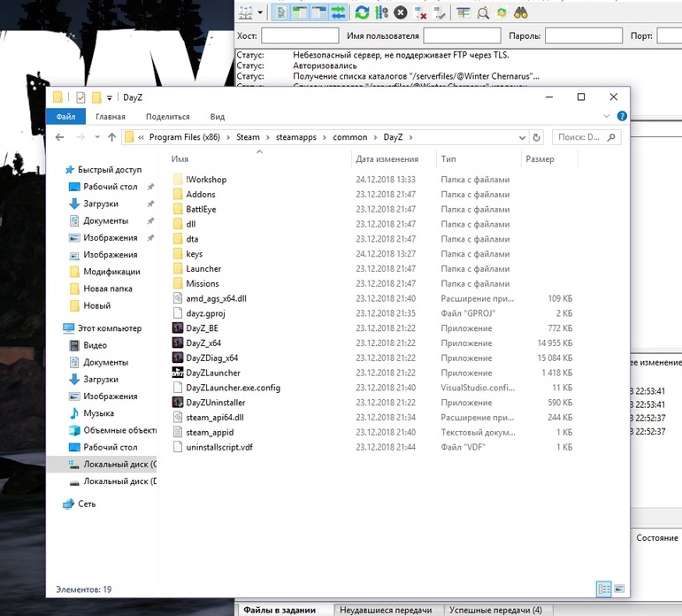Sort by Размер column header
682x616 pixels.
(540, 159)
